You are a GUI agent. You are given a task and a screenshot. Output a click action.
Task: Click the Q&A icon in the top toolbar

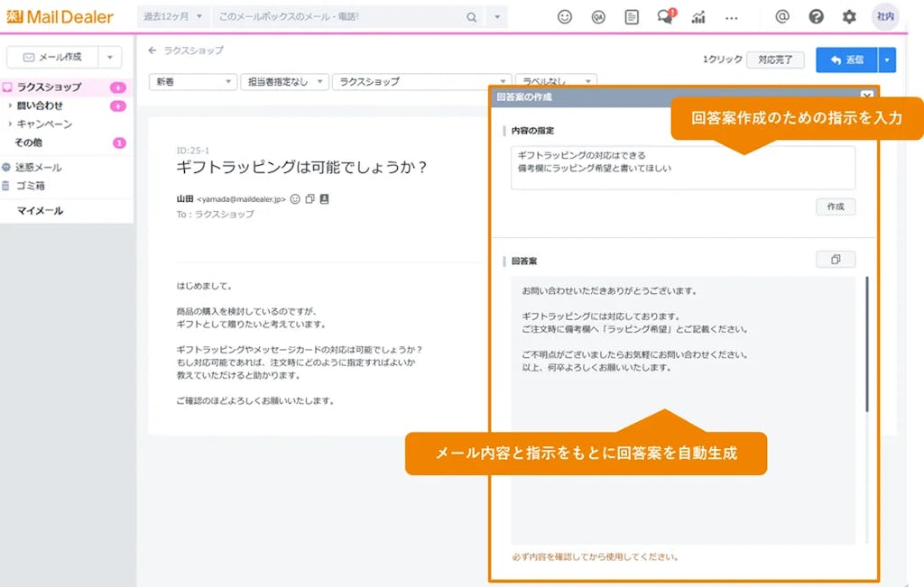pos(597,16)
